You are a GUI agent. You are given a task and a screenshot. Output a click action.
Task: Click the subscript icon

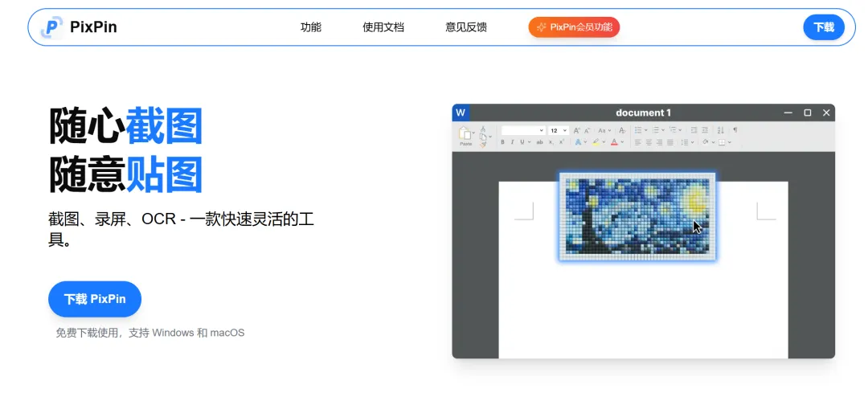[551, 142]
